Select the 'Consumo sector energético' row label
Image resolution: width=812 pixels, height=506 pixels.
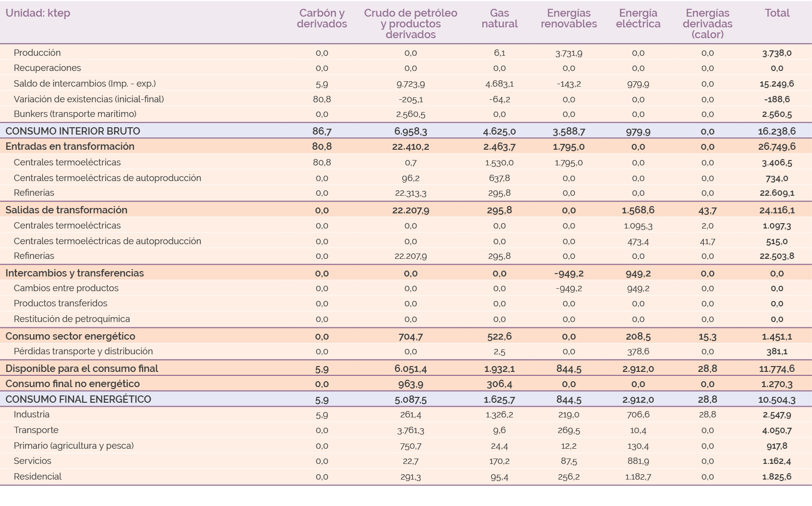coord(70,336)
